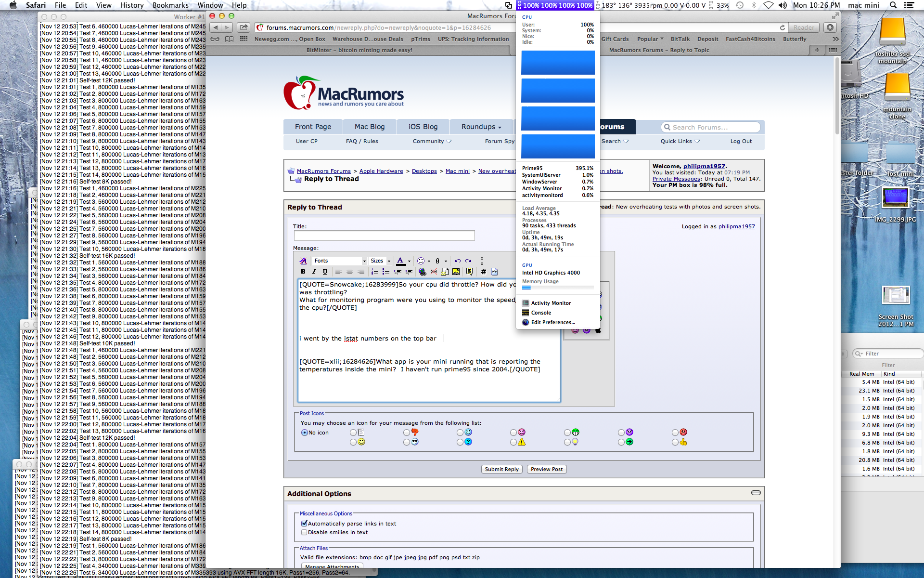Open the Fonts dropdown
Screen dimensions: 924x578
coord(340,261)
